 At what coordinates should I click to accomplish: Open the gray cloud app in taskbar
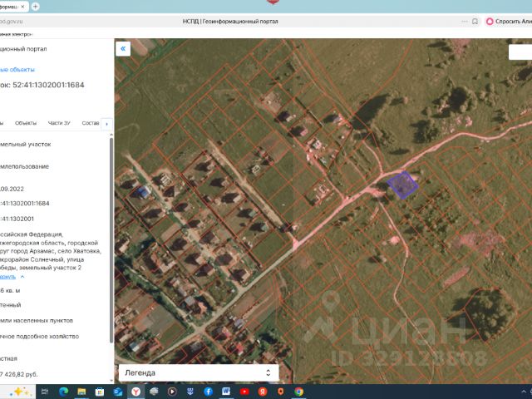pyautogui.click(x=154, y=392)
